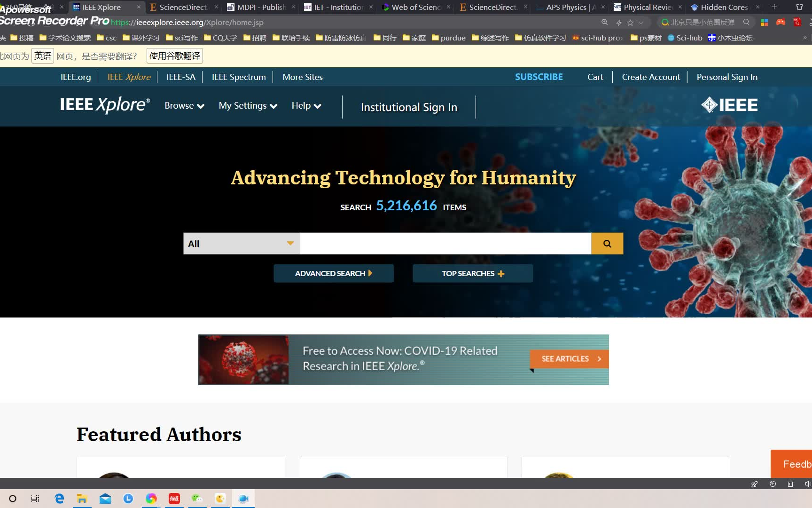Click the IEEE Xplore logo
812x508 pixels.
pyautogui.click(x=105, y=104)
